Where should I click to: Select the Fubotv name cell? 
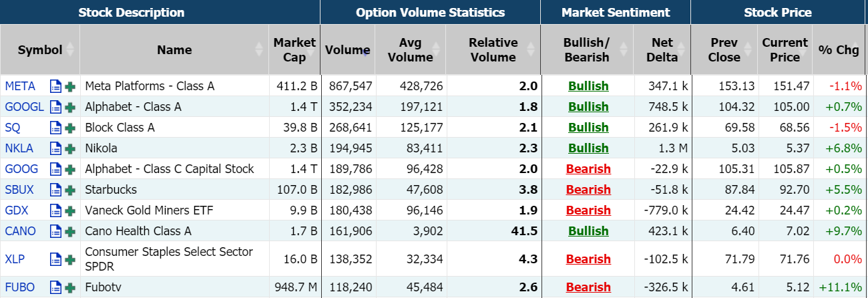click(174, 288)
